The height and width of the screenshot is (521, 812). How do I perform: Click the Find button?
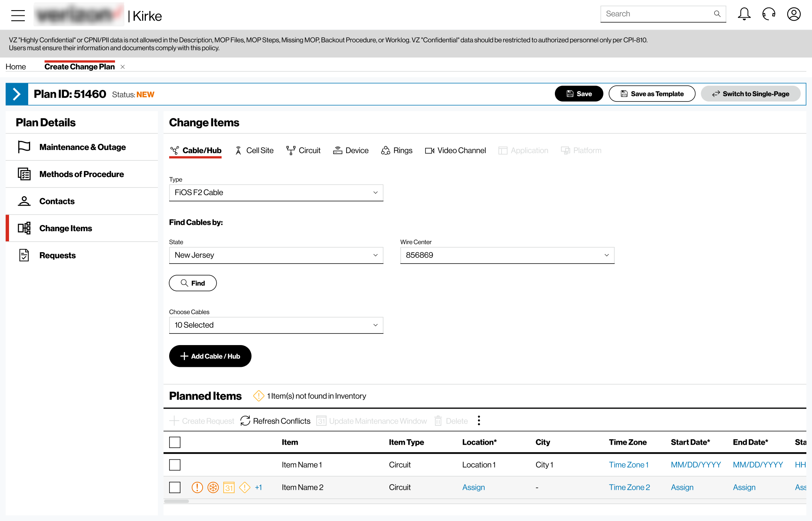coord(193,283)
